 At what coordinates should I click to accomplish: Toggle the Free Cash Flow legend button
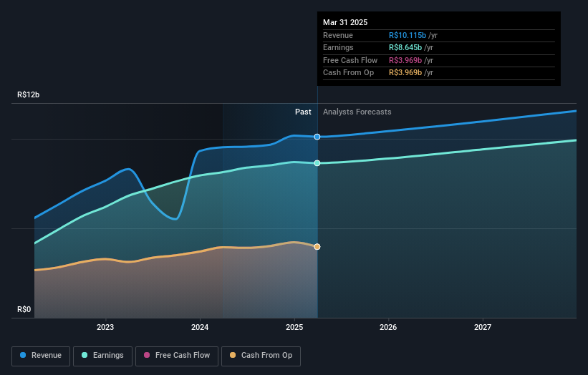tap(177, 356)
